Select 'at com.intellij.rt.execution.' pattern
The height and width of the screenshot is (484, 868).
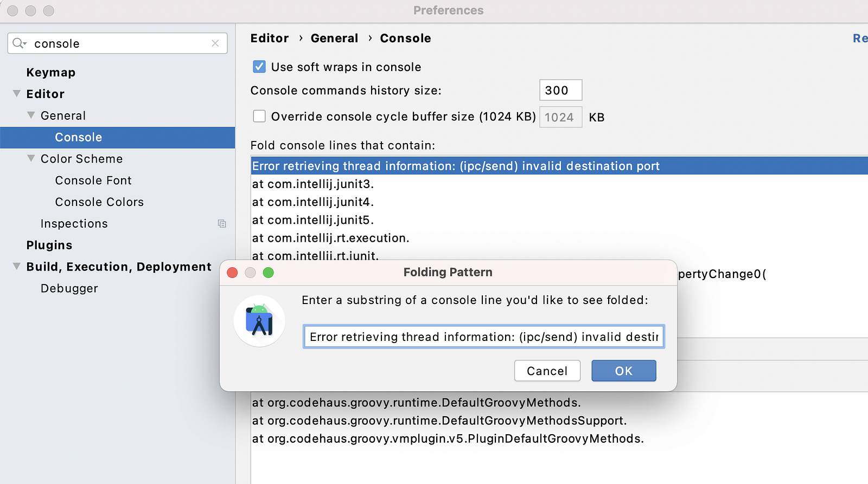[331, 238]
